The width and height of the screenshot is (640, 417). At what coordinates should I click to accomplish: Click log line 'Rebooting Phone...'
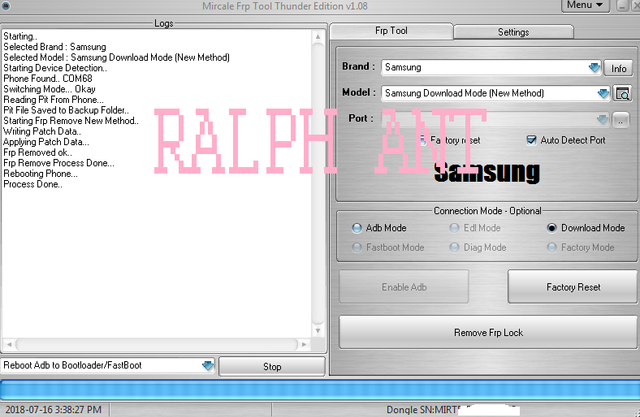click(40, 174)
